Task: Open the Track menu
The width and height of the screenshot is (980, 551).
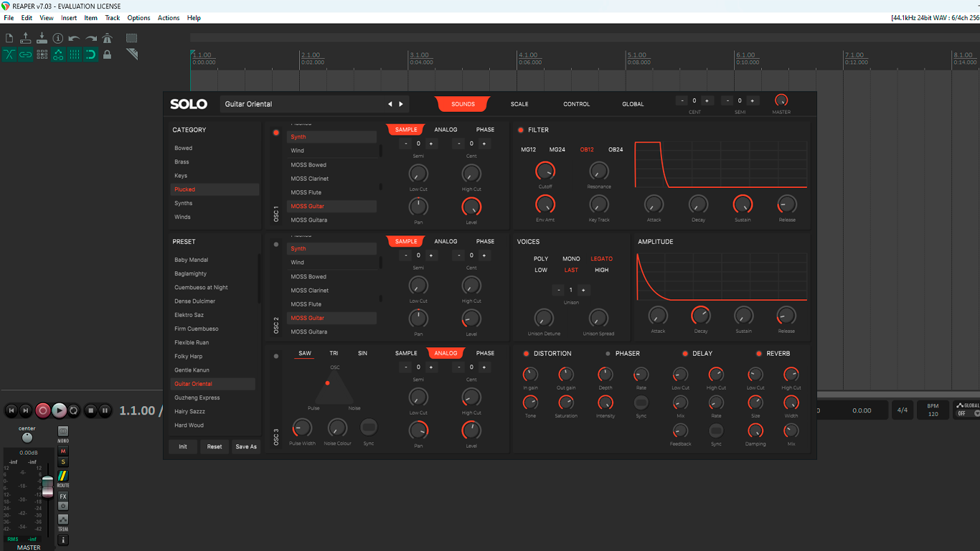Action: point(113,18)
